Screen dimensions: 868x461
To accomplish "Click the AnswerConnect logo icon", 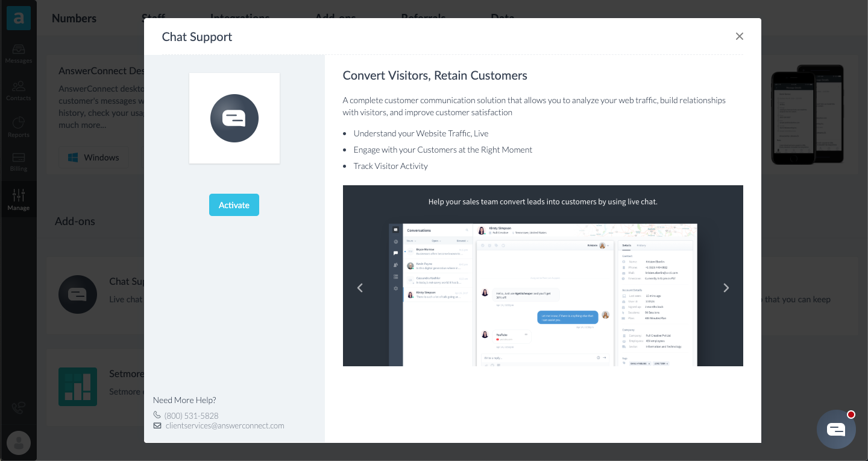I will (19, 18).
